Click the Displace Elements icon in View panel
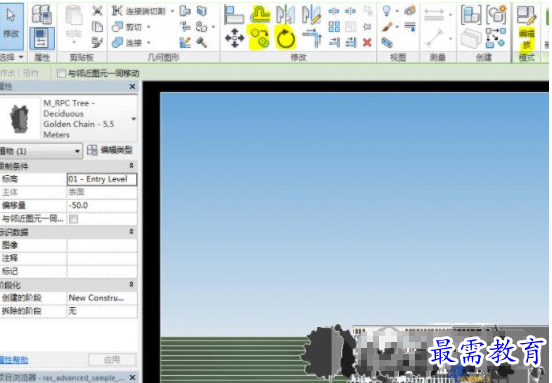The width and height of the screenshot is (552, 383). point(409,11)
